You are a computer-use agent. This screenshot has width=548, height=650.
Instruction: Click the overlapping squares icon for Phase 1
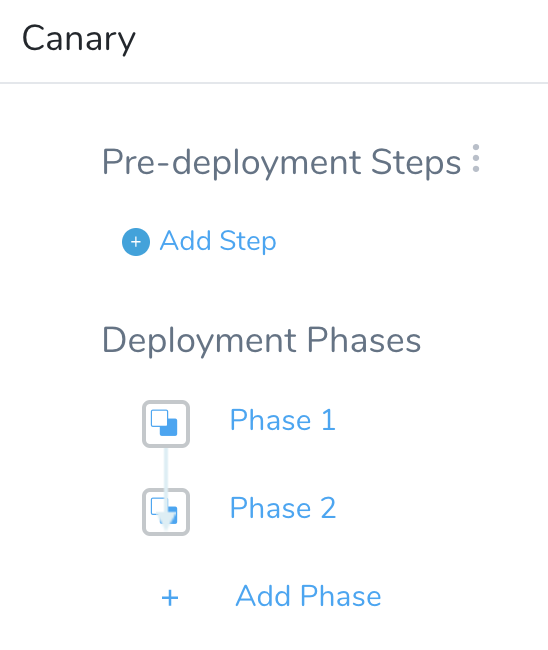point(164,422)
